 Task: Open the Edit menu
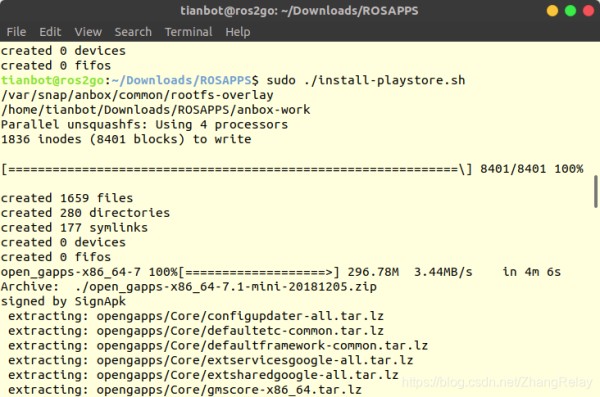pos(50,32)
